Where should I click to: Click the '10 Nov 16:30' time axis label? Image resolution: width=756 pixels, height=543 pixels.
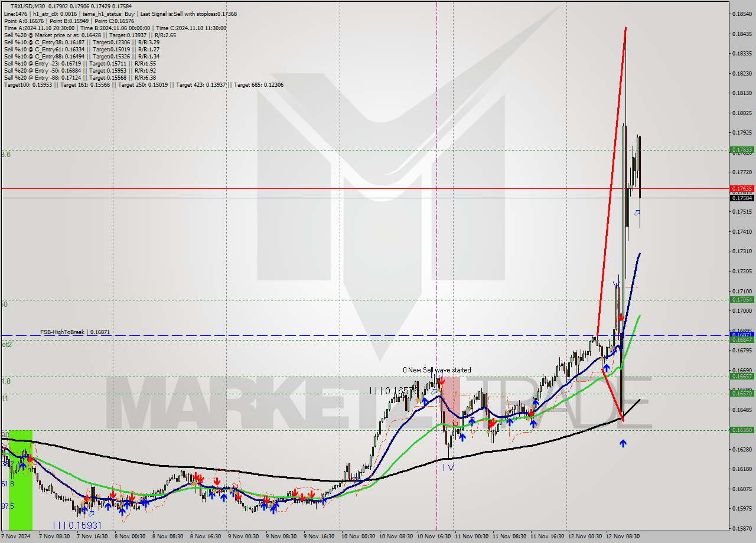433,537
